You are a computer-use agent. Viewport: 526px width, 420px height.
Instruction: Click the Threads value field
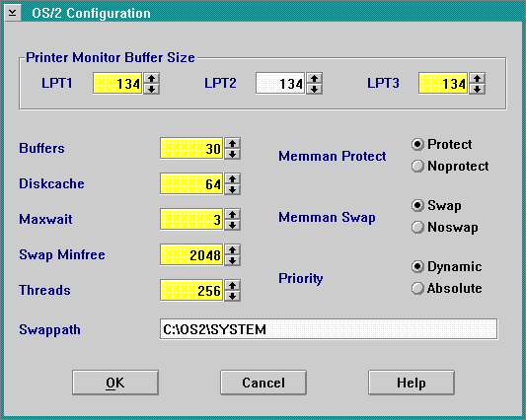pyautogui.click(x=191, y=290)
